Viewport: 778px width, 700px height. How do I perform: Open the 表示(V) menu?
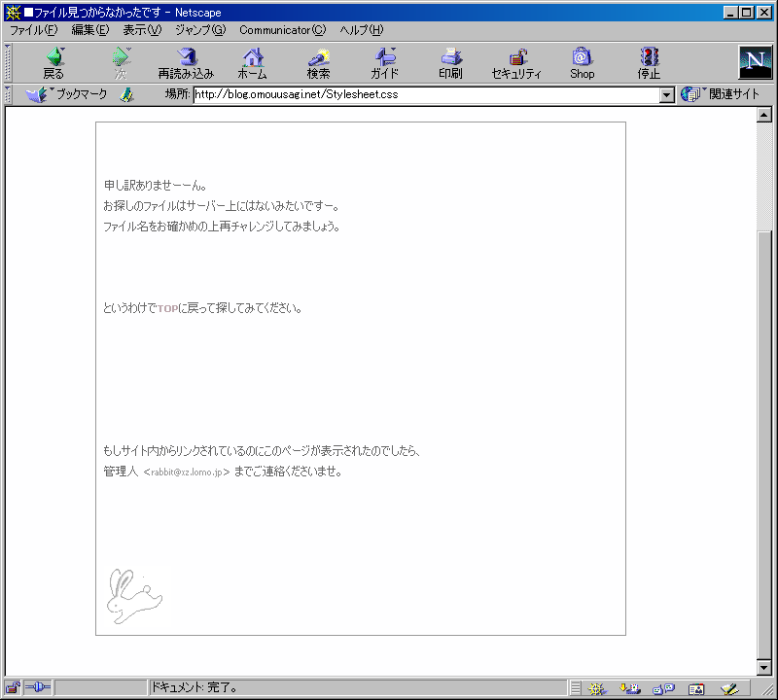click(142, 30)
